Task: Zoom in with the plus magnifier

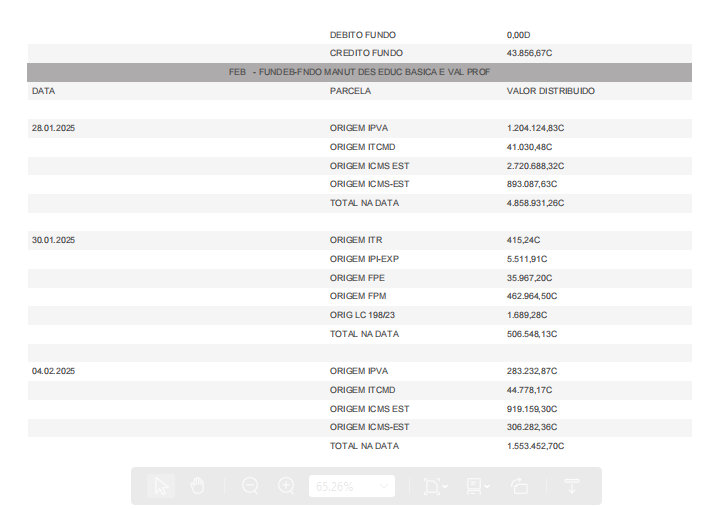Action: (x=286, y=486)
